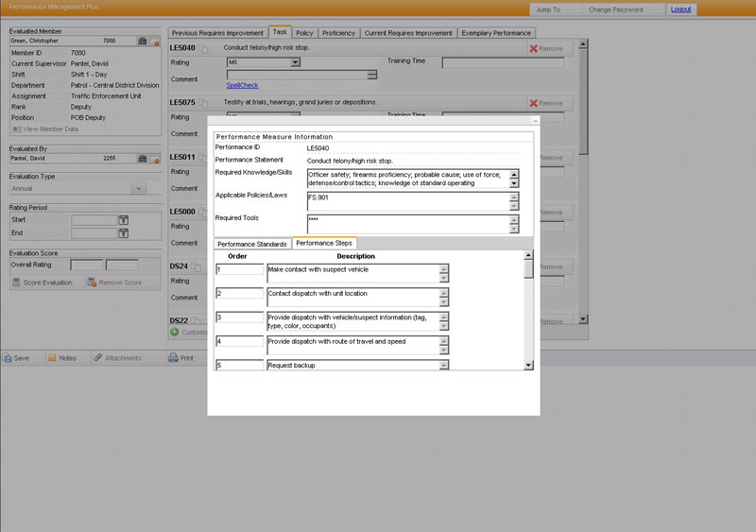Screen dimensions: 756x532
Task: Click the SpellCheck link
Action: tap(242, 85)
